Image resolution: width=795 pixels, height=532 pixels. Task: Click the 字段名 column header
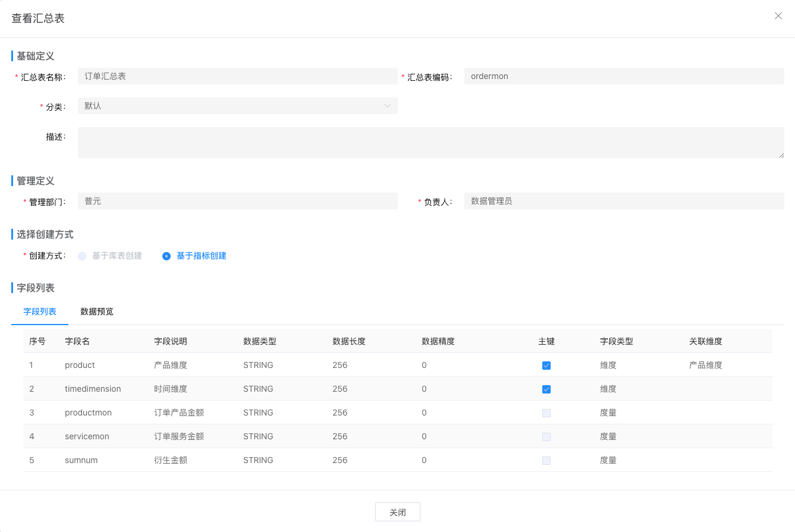77,341
